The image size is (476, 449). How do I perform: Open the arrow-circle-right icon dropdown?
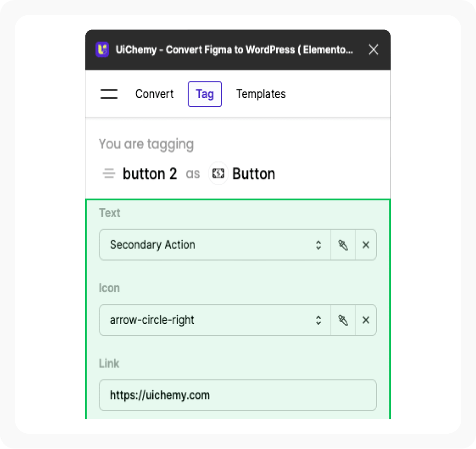(x=215, y=320)
